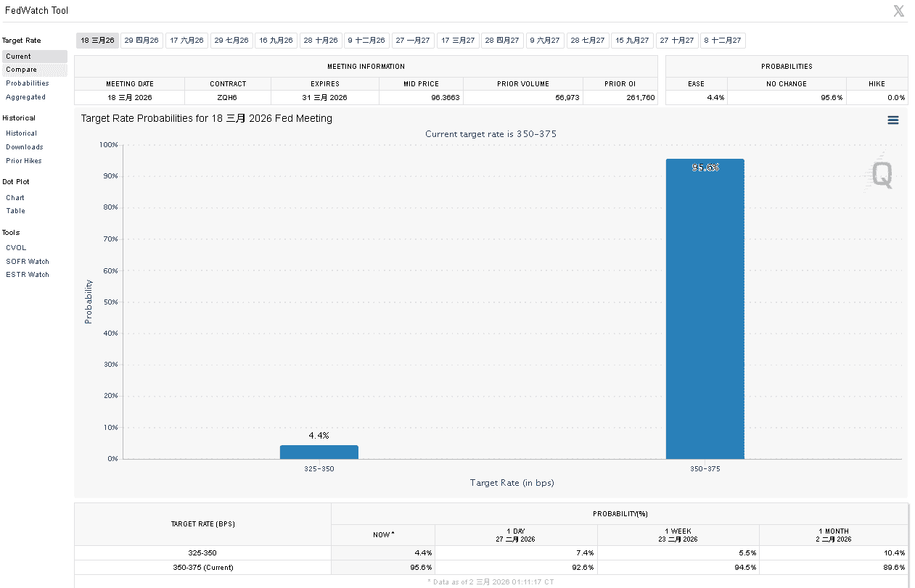Select the 9 十二月26 meeting tab
The width and height of the screenshot is (915, 588).
[x=366, y=41]
